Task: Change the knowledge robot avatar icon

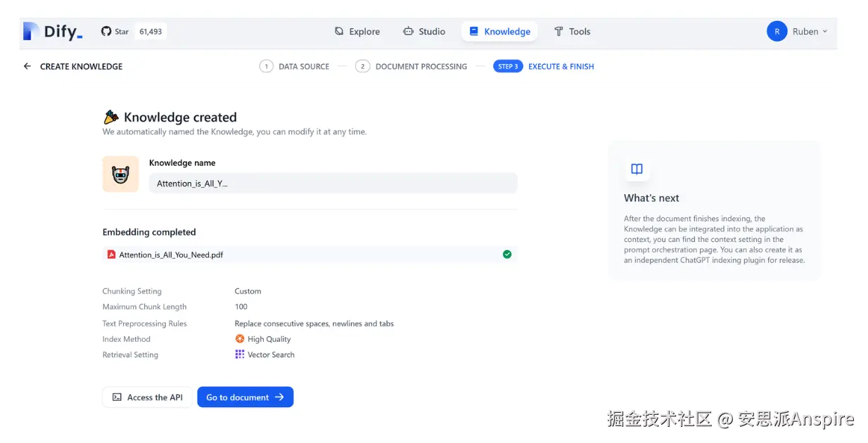Action: coord(120,174)
